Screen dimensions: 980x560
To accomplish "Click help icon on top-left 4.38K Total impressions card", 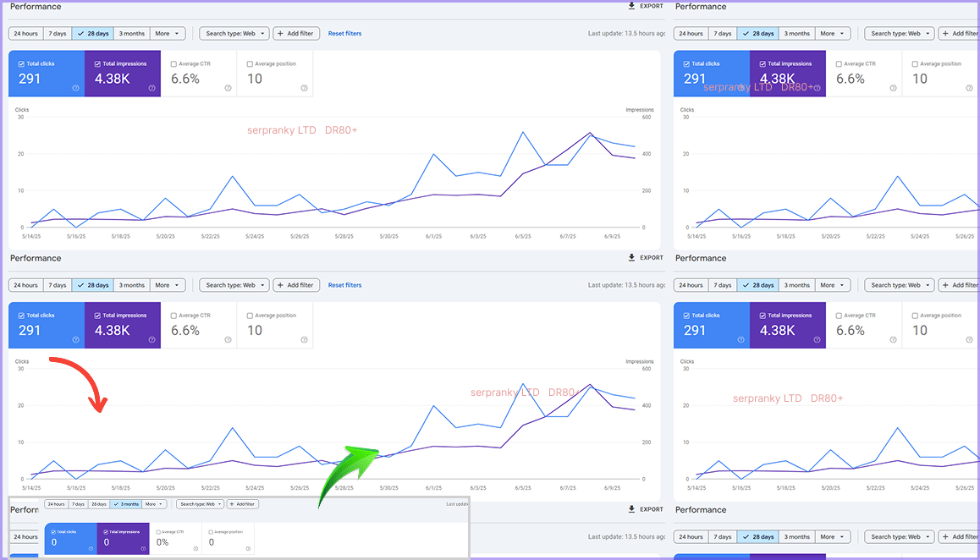I will click(x=152, y=88).
